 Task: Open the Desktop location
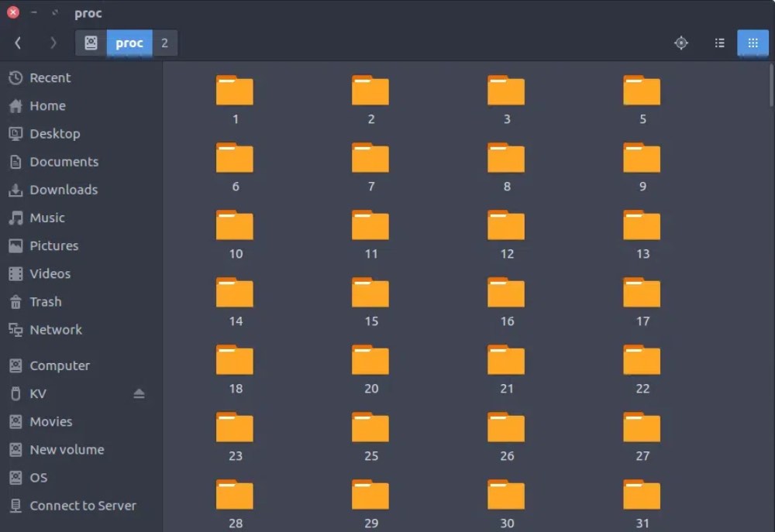(x=53, y=133)
